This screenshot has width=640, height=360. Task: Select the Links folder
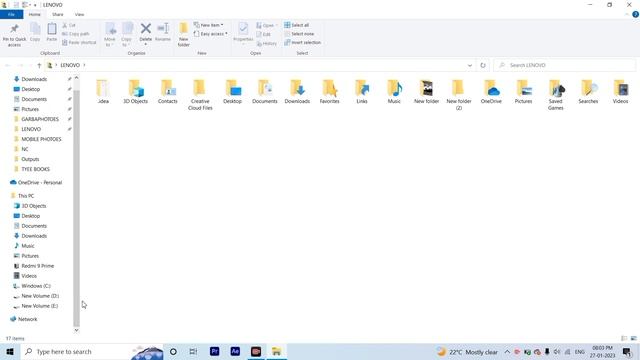coord(362,91)
